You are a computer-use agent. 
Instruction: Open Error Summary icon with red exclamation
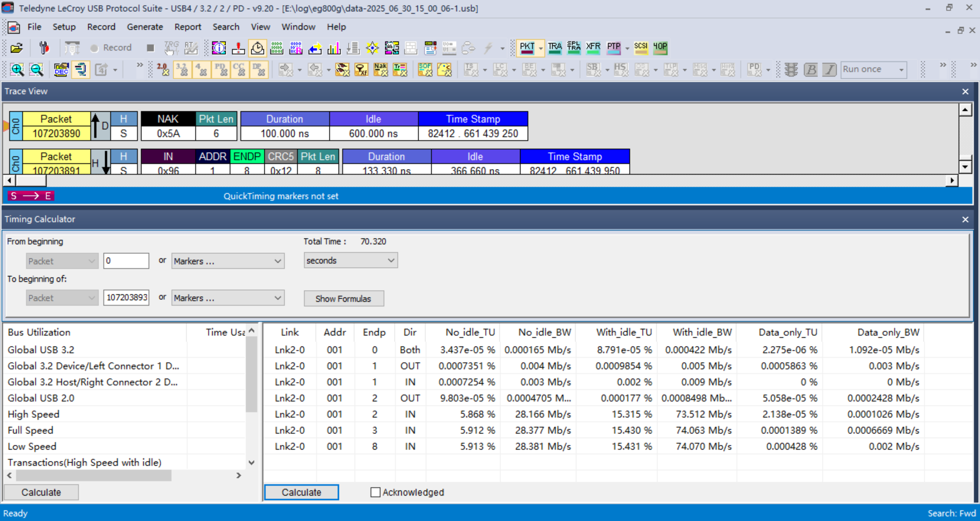coord(238,48)
